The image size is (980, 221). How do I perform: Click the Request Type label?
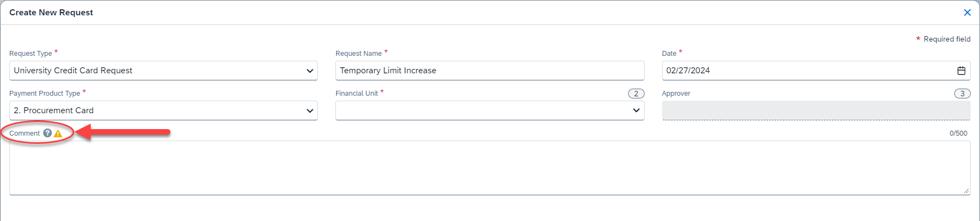[31, 54]
